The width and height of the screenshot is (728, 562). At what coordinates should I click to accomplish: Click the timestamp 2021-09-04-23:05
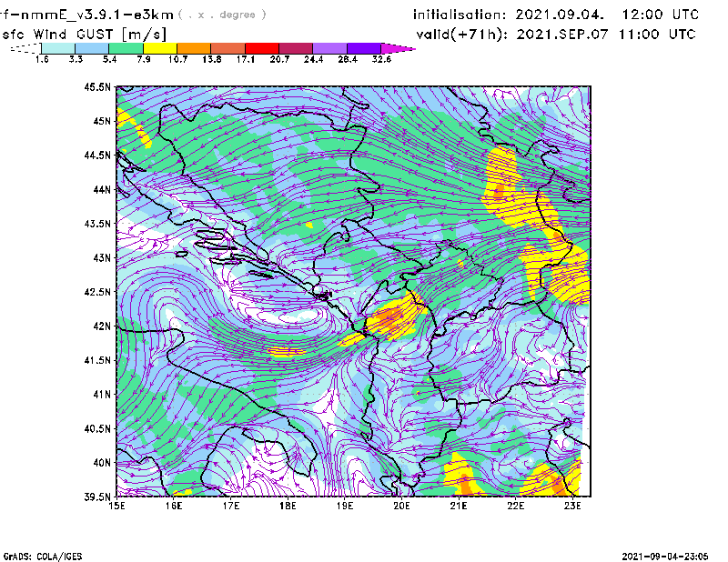coord(665,557)
